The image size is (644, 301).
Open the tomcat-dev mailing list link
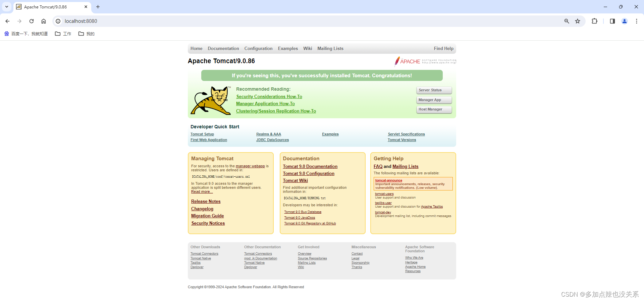(x=383, y=212)
